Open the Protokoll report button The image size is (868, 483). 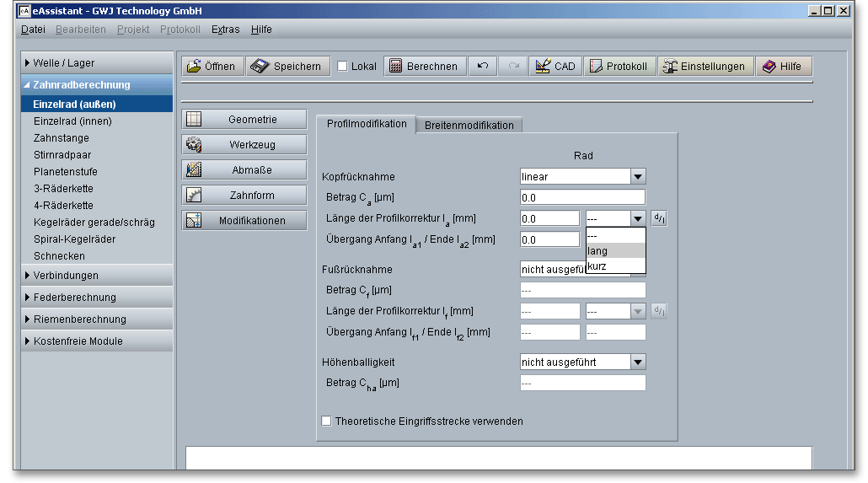(619, 67)
